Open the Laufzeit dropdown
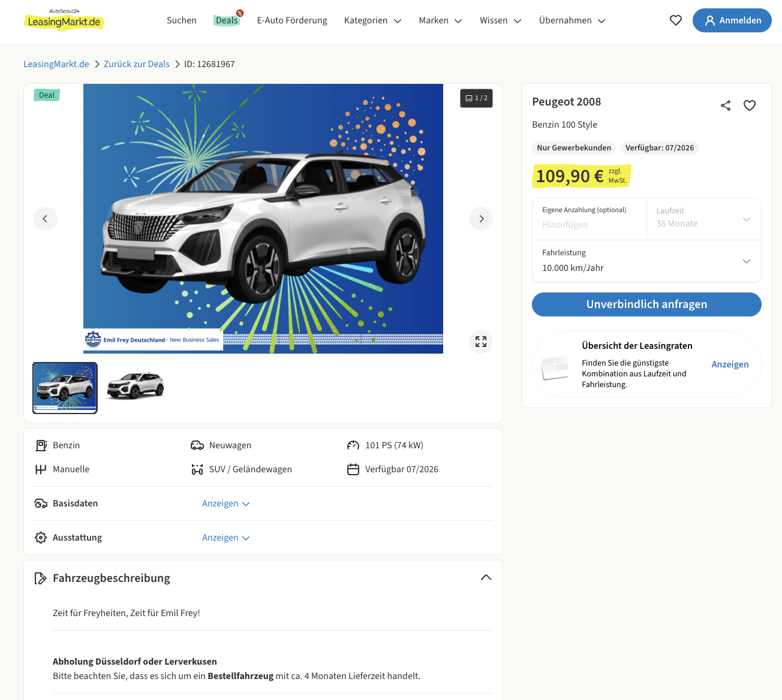This screenshot has width=782, height=700. coord(703,219)
